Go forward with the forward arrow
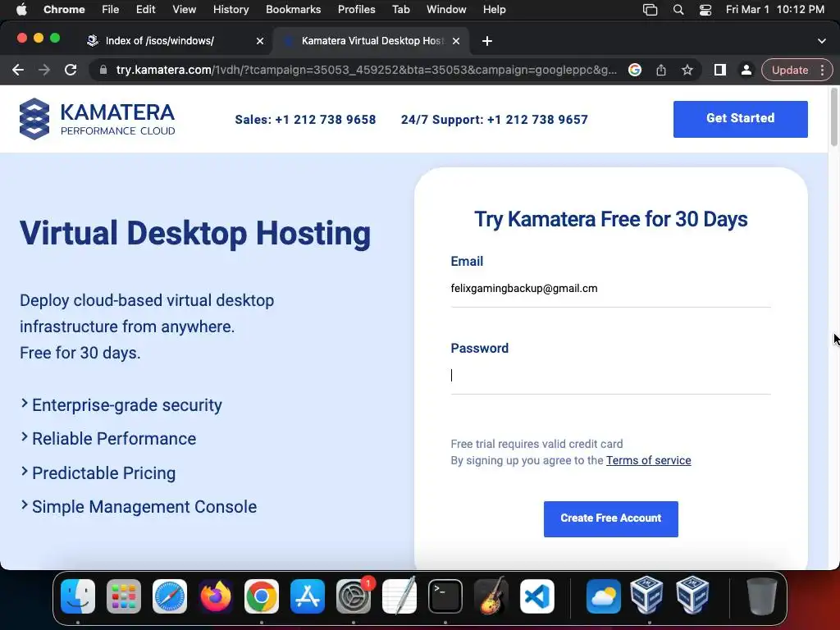This screenshot has height=630, width=840. coord(44,71)
